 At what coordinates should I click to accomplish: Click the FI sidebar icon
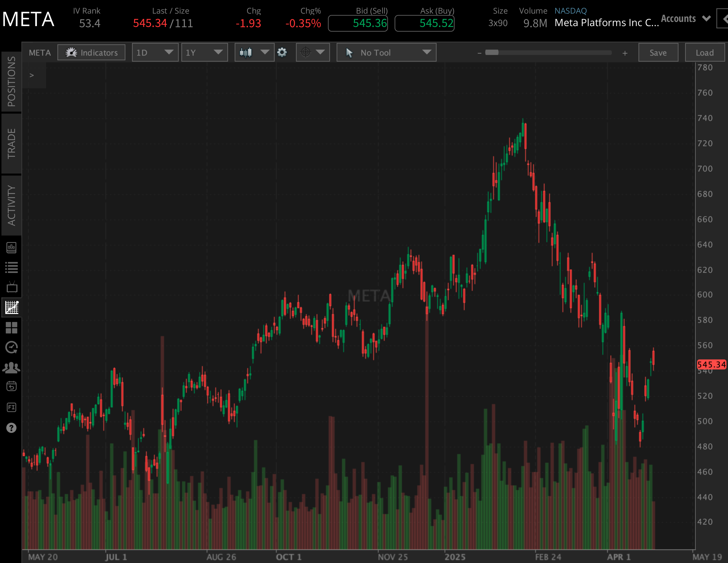[11, 407]
